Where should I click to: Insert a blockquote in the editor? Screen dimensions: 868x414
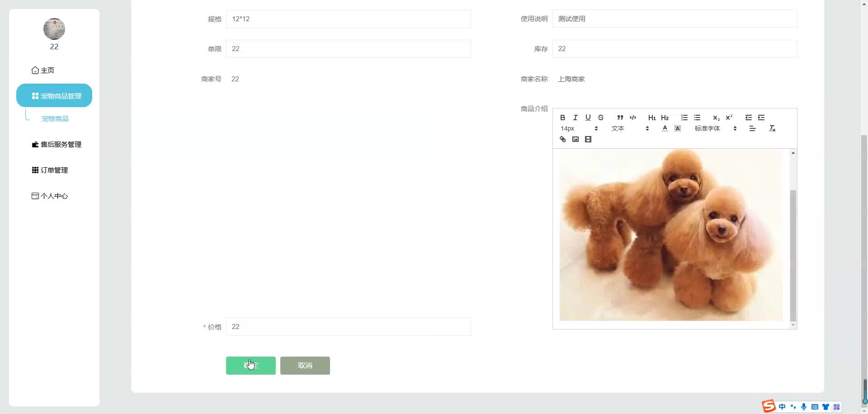coord(620,118)
